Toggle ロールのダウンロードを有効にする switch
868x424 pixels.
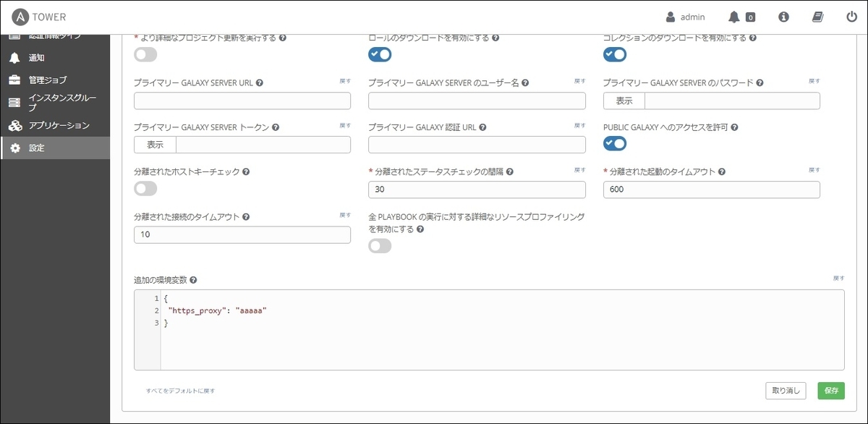coord(380,54)
